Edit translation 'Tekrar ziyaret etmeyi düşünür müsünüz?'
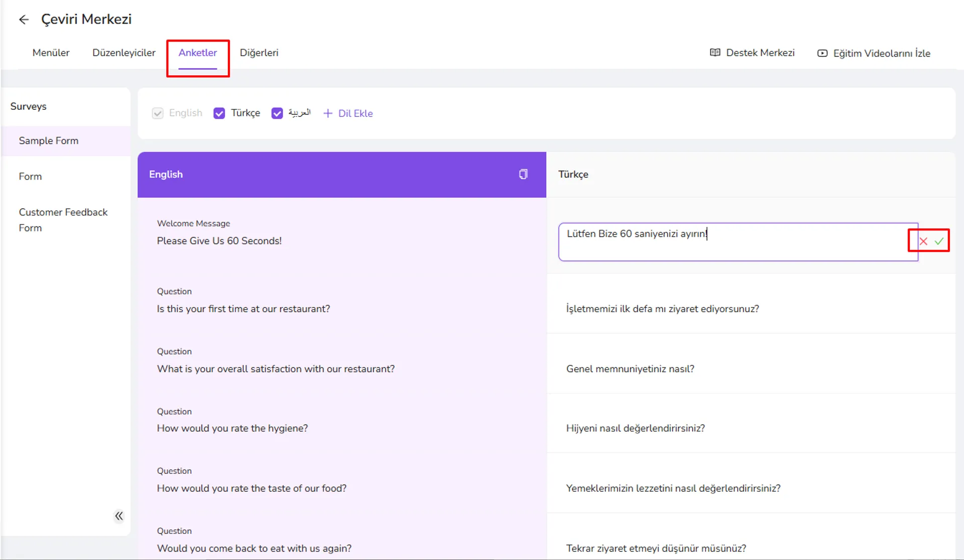Screen dimensions: 964x560 (656, 548)
